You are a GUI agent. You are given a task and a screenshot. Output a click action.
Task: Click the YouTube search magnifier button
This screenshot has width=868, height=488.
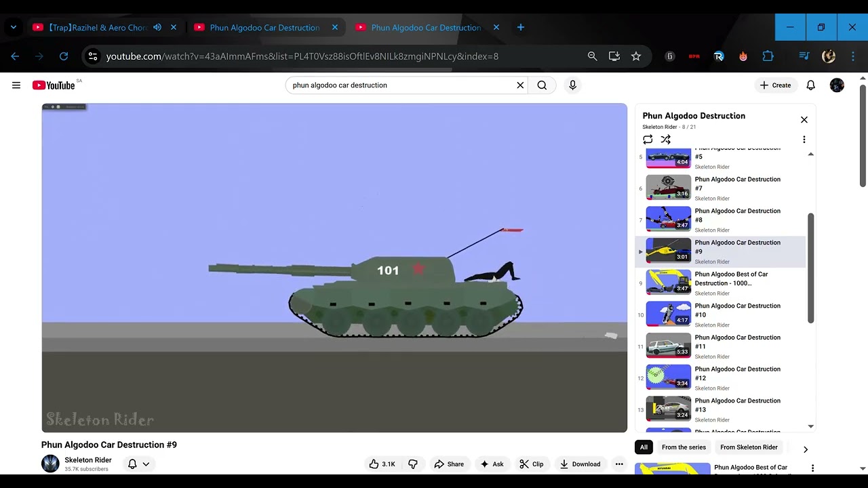click(542, 85)
